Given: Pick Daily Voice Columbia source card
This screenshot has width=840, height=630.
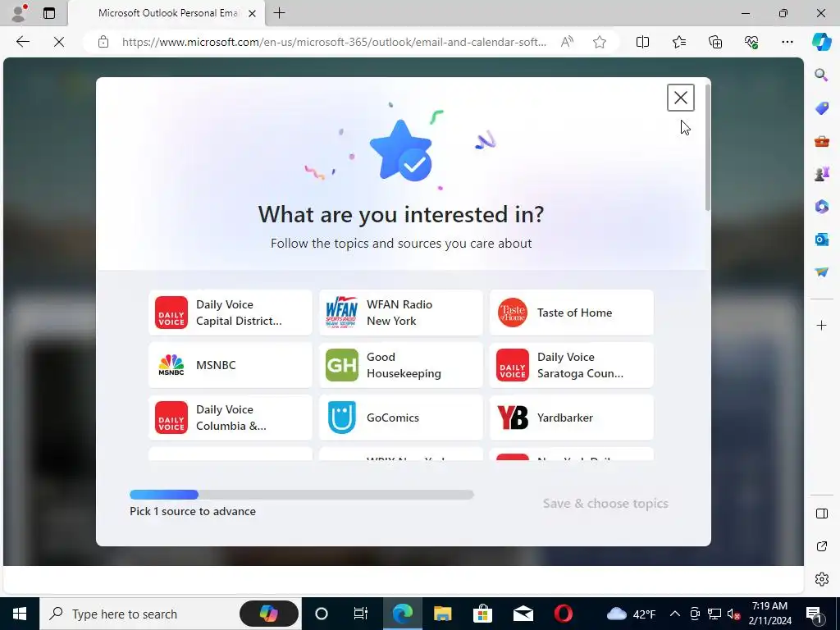Looking at the screenshot, I should pyautogui.click(x=231, y=418).
